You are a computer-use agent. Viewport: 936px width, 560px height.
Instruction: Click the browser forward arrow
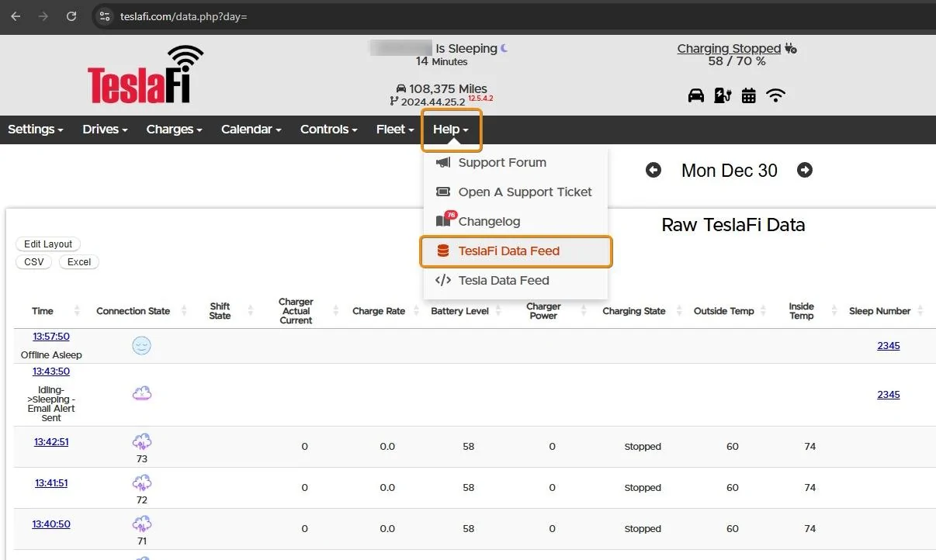43,16
